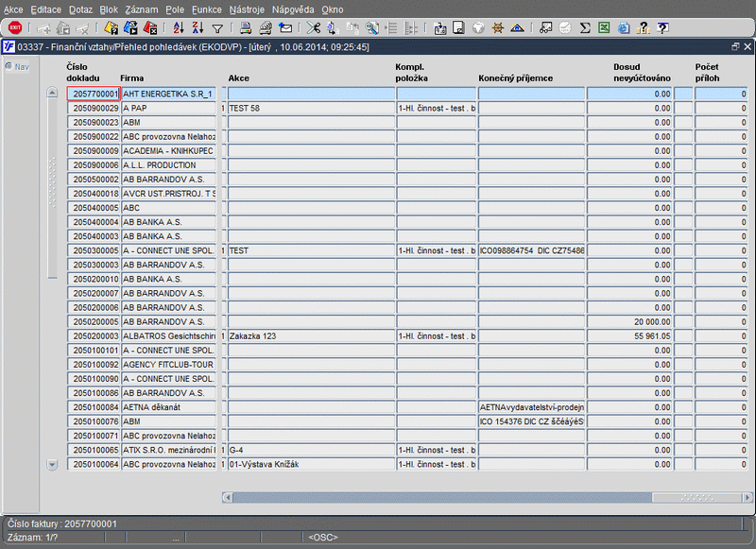Sort ascending with the A-Z icon

[179, 28]
